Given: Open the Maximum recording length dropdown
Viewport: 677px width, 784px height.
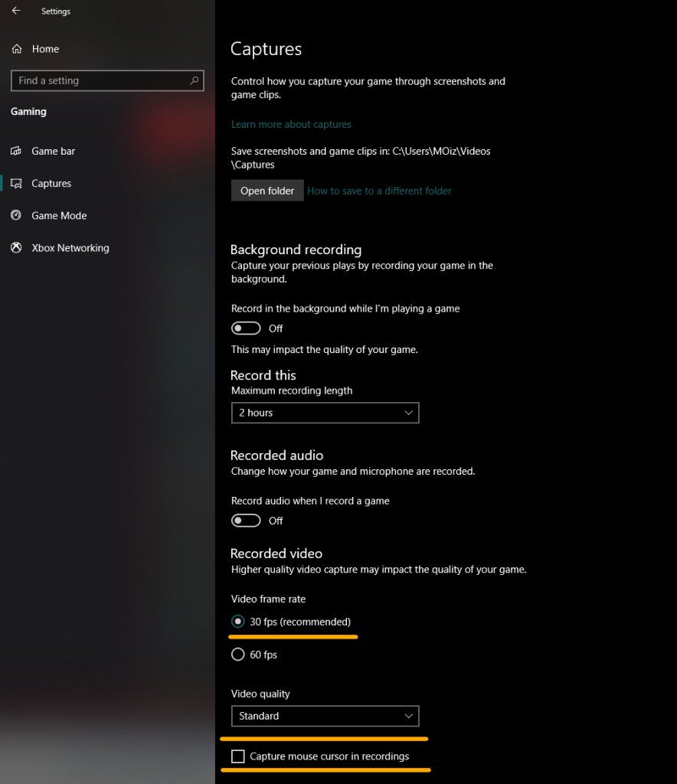Looking at the screenshot, I should [325, 413].
